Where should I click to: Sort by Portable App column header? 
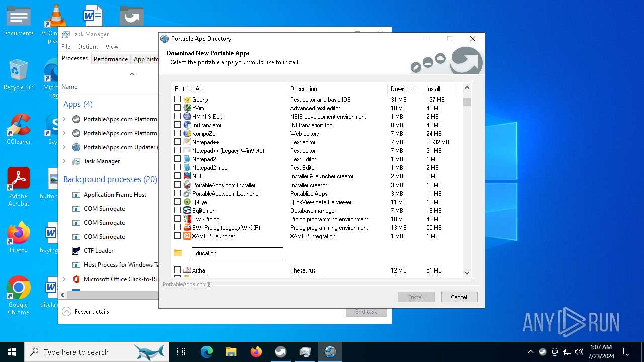(229, 89)
